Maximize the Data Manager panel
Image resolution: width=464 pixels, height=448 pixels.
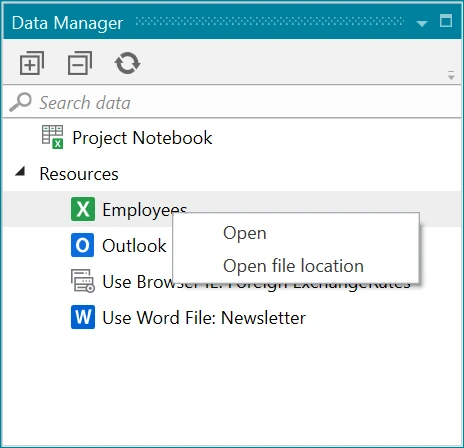446,21
